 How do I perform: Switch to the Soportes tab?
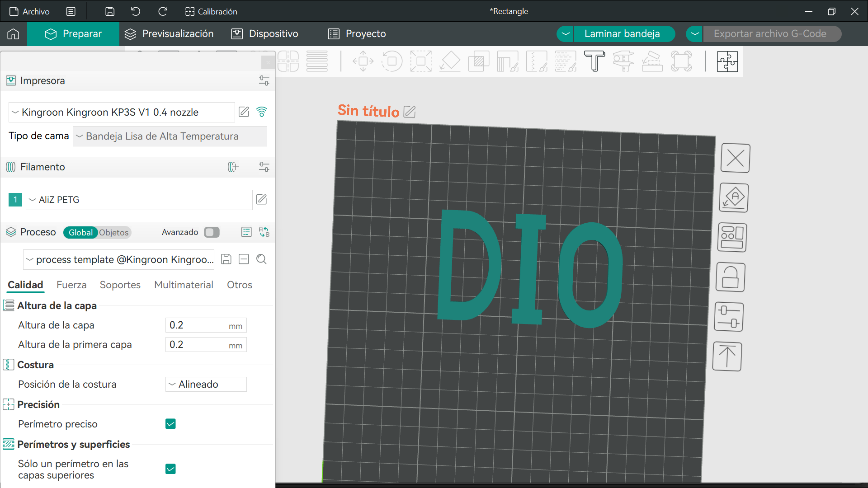tap(120, 285)
